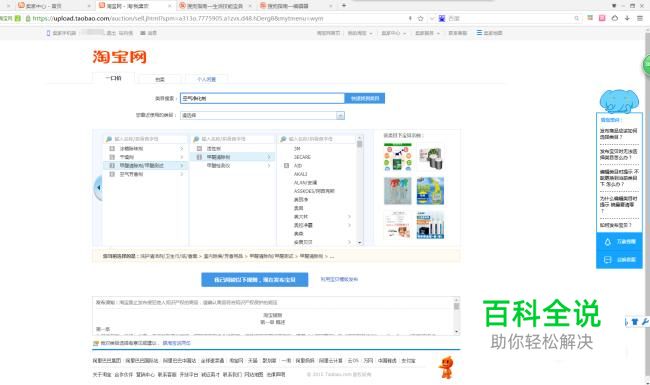Viewport: 650px width, 385px height.
Task: Click the wrench icon at the right edge
Action: click(645, 322)
